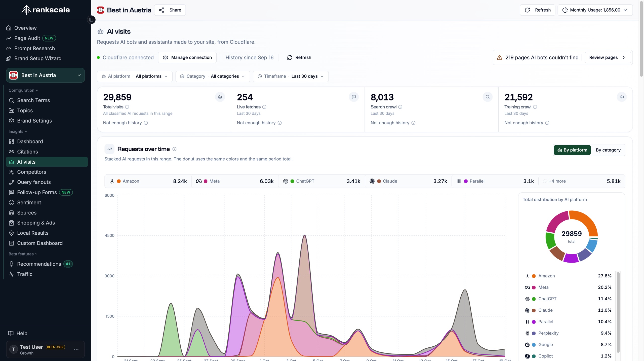
Task: Open the three-dot menu for Test User
Action: tap(76, 349)
